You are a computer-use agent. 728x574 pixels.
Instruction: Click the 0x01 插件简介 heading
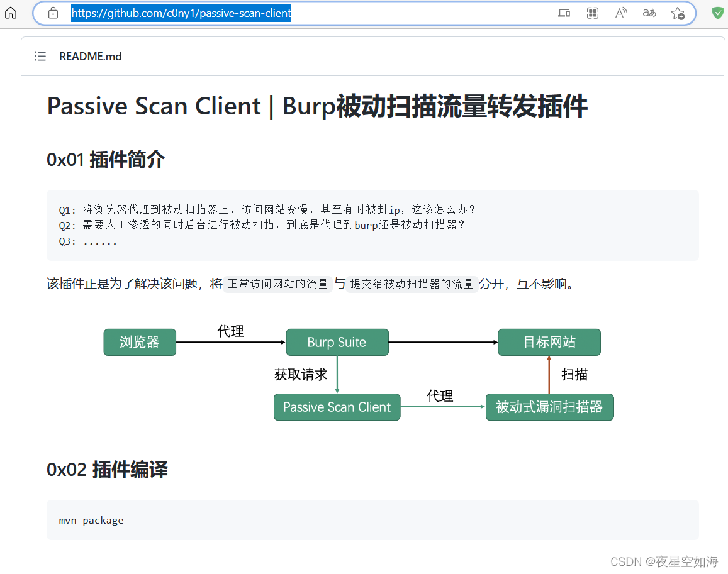click(105, 159)
